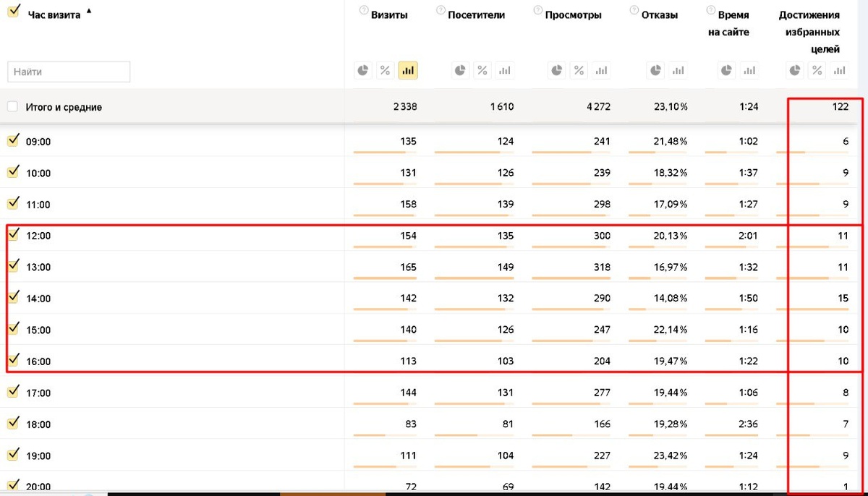Viewport: 868px width, 496px height.
Task: Switch Визиты column to percentage view
Action: (386, 70)
